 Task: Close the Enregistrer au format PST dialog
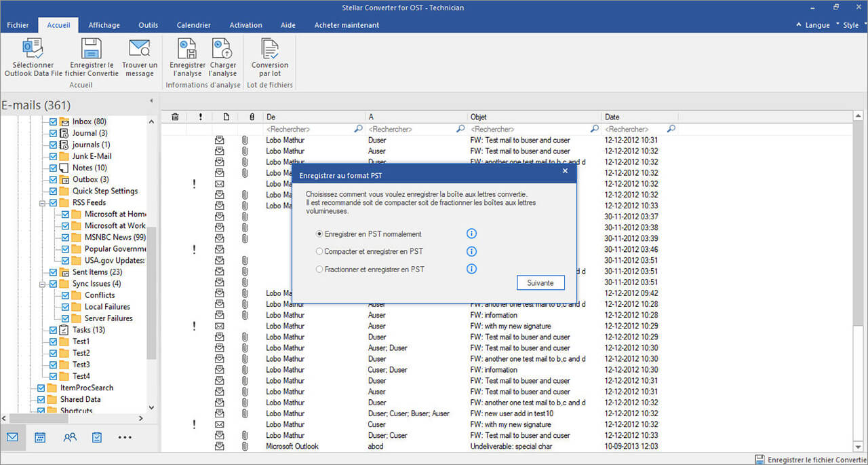(x=565, y=172)
